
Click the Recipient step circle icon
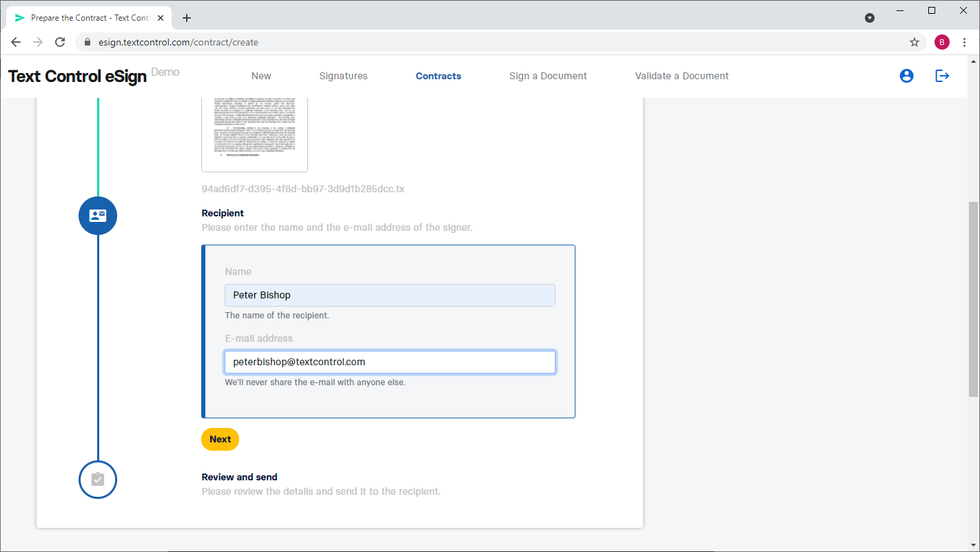(98, 216)
